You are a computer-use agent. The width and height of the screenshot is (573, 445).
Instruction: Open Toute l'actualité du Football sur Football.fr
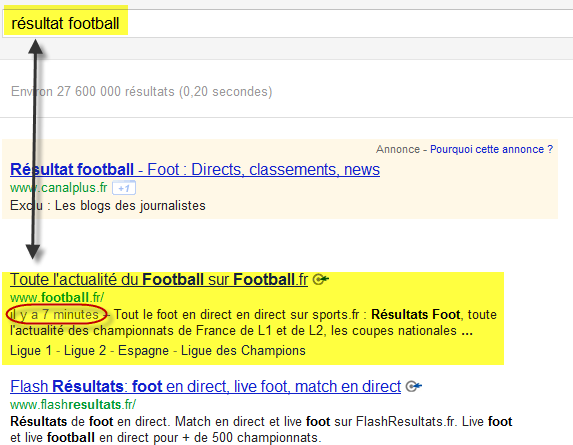click(159, 279)
